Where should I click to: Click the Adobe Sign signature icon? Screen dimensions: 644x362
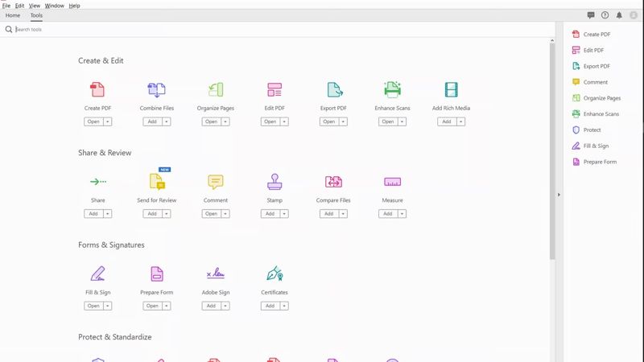(x=216, y=274)
